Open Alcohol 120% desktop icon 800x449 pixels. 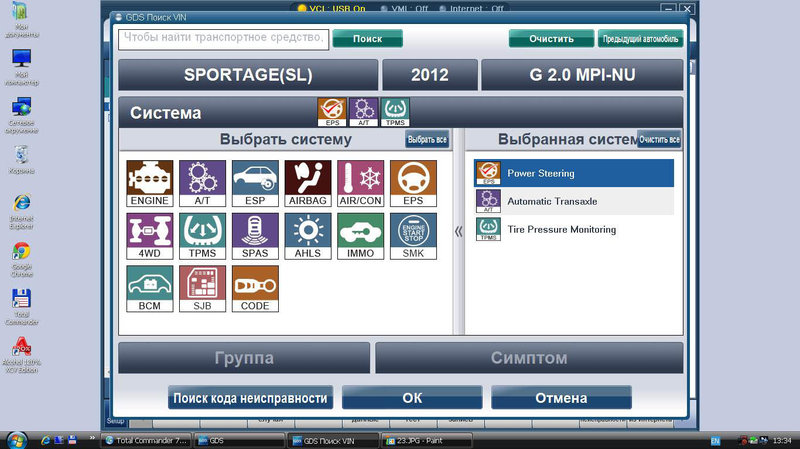pyautogui.click(x=21, y=355)
